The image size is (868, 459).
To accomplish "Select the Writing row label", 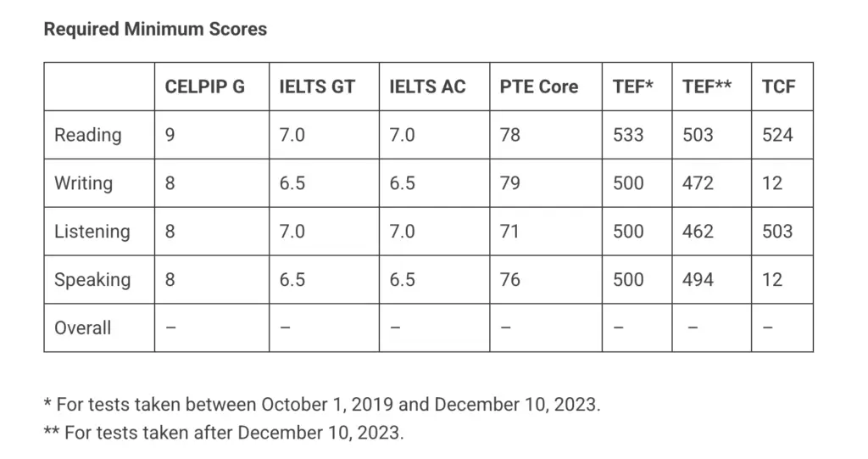I will (83, 183).
